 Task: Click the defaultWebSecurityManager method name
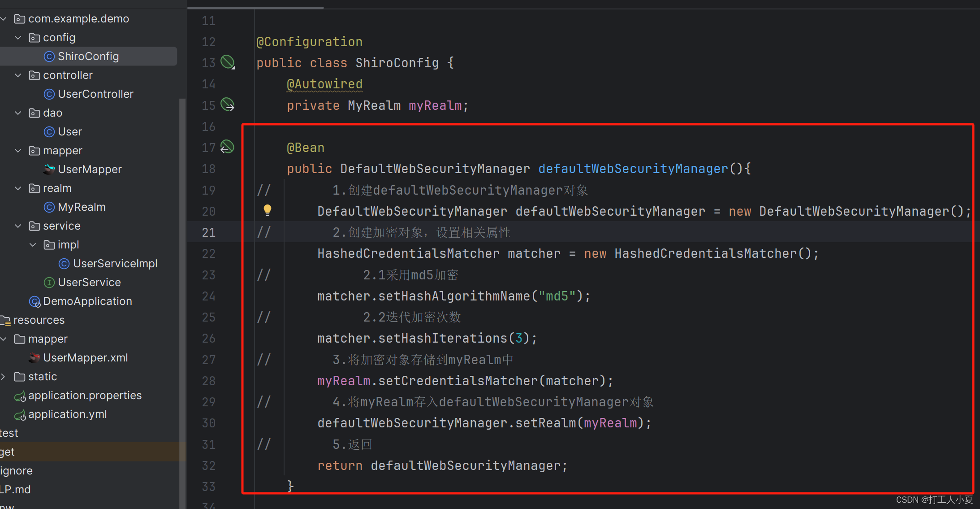click(633, 169)
